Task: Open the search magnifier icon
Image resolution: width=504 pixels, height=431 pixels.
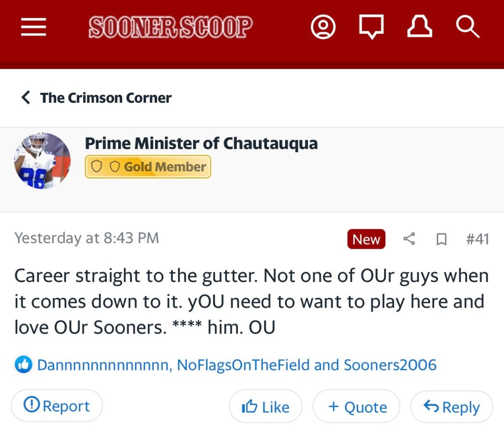Action: pos(467,28)
